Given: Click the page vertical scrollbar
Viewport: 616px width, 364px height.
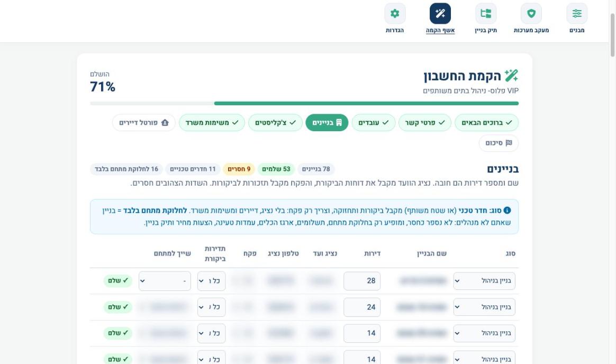Looking at the screenshot, I should point(612,35).
